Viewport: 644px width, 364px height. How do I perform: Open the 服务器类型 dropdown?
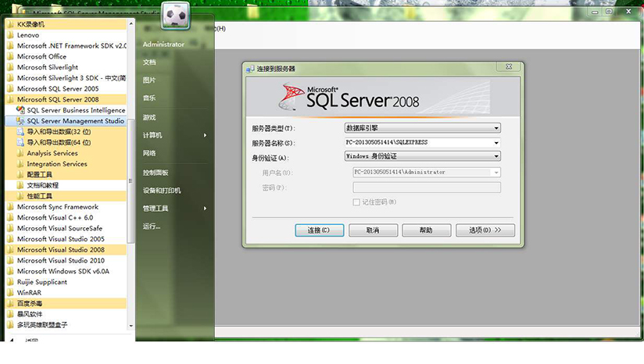(x=422, y=128)
